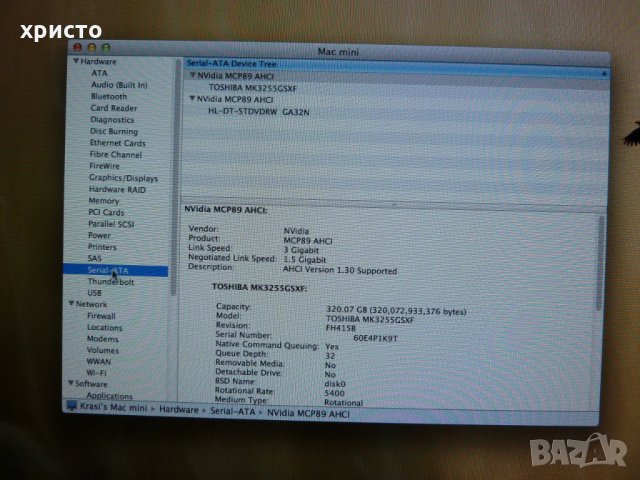This screenshot has width=640, height=480.
Task: Select the TOSHIBA MK3255GSXF device row
Action: pyautogui.click(x=253, y=88)
